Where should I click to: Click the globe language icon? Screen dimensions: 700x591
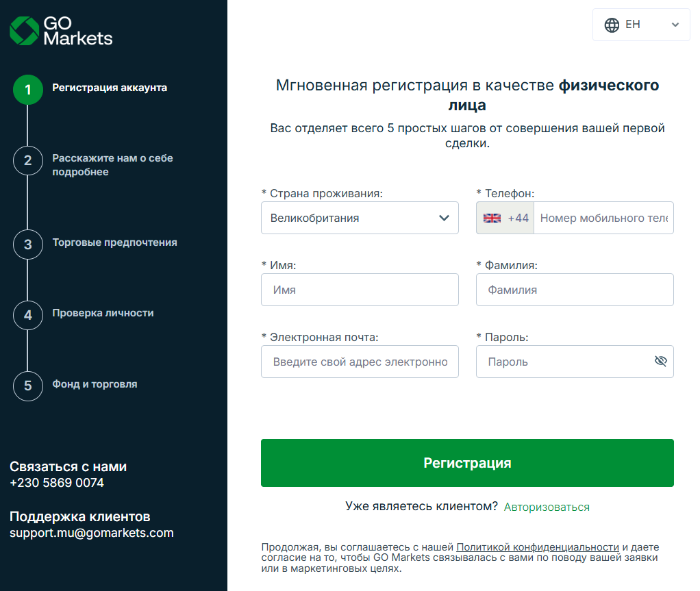point(612,25)
